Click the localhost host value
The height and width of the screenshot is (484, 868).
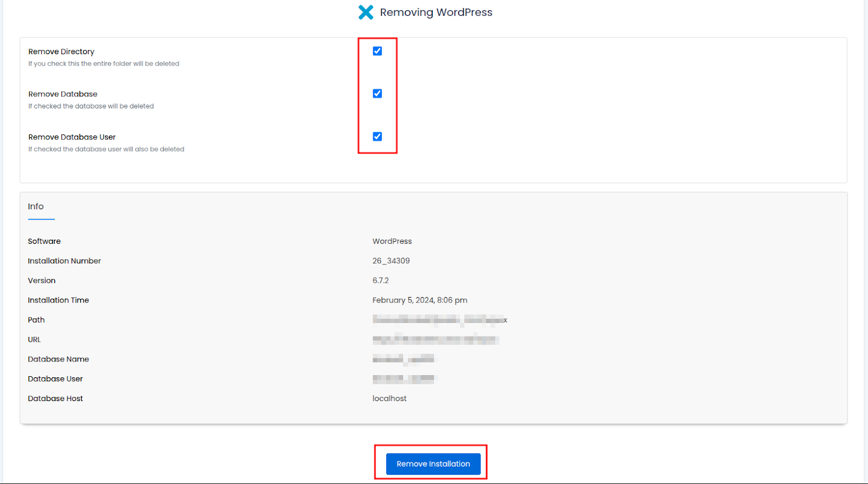pos(390,398)
